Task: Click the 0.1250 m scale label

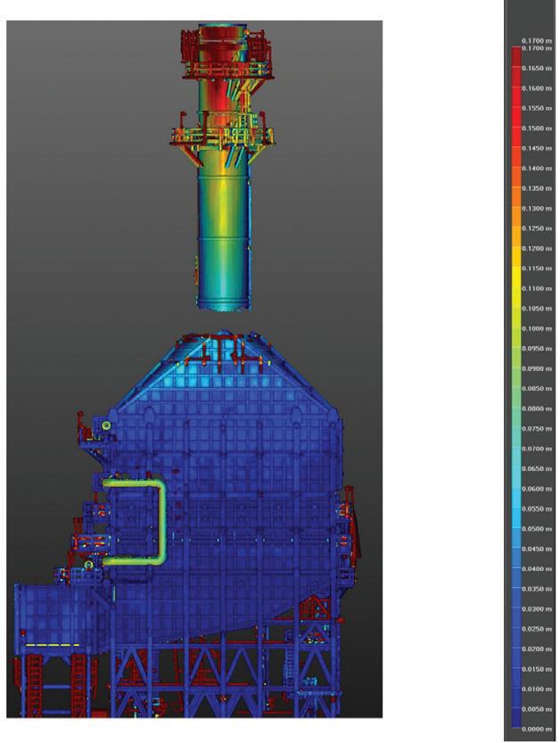Action: point(537,228)
